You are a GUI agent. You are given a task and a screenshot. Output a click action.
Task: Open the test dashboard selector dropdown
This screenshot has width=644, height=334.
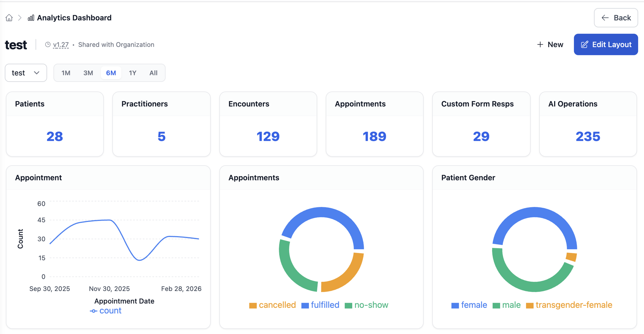[x=26, y=72]
